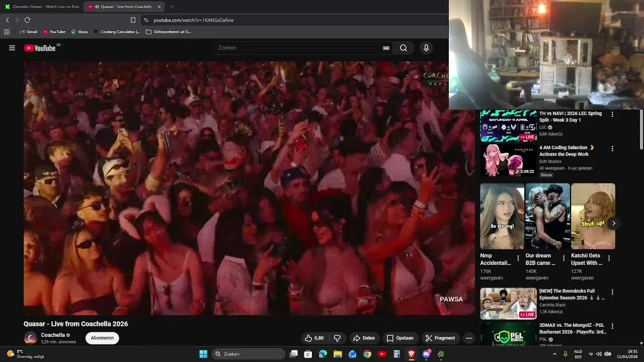The height and width of the screenshot is (362, 644).
Task: Open Maps bookmark
Action: click(x=79, y=32)
